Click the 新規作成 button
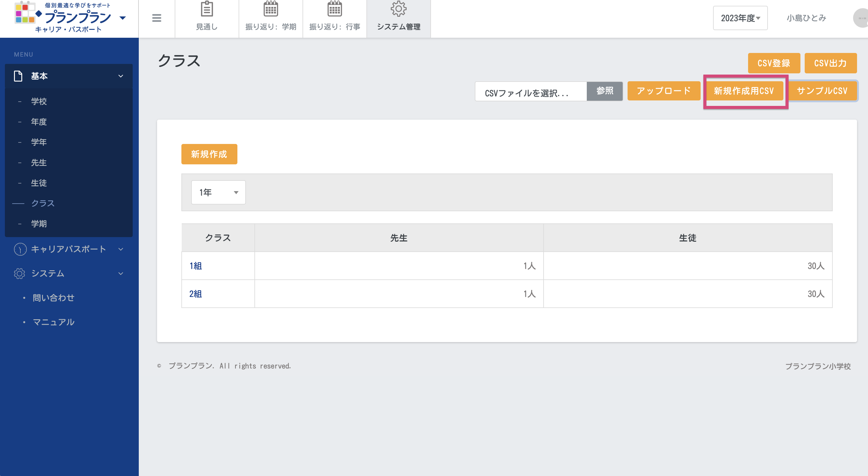 (x=209, y=154)
